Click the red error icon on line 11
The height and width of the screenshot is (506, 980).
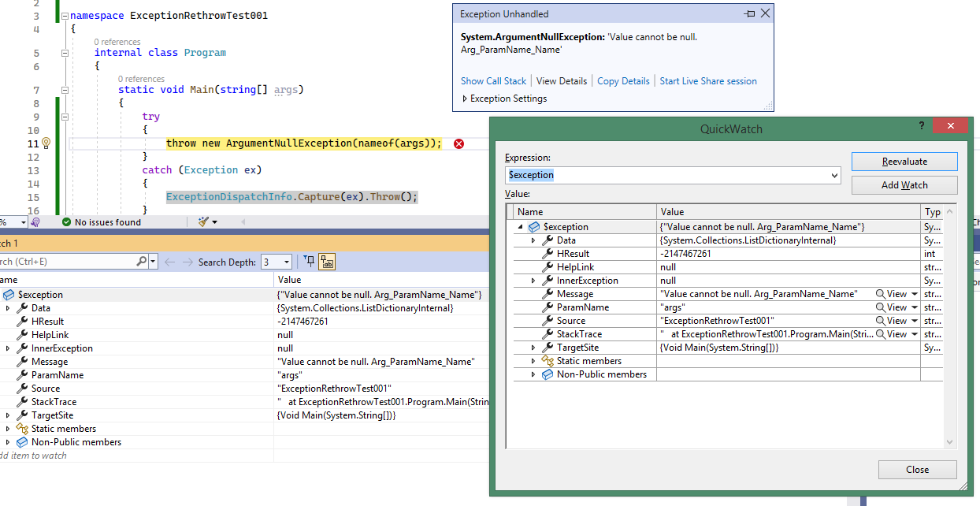pyautogui.click(x=458, y=143)
